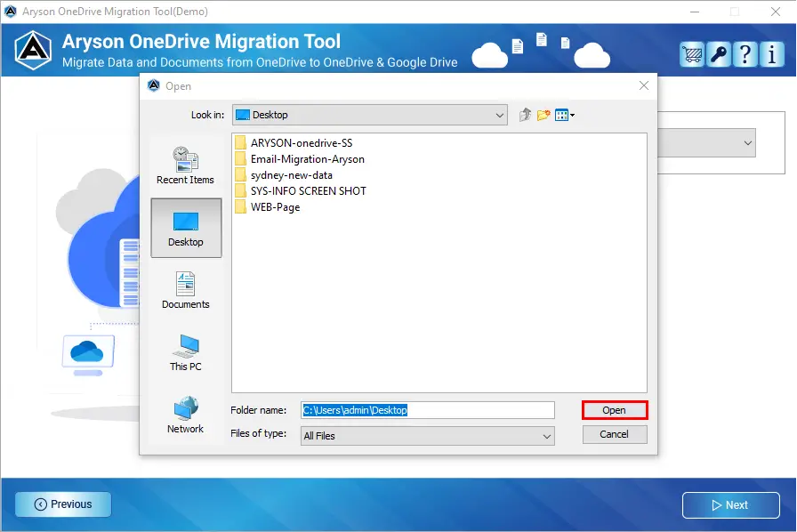Viewport: 797px width, 532px height.
Task: Click the Buy cart icon in header
Action: pyautogui.click(x=692, y=54)
